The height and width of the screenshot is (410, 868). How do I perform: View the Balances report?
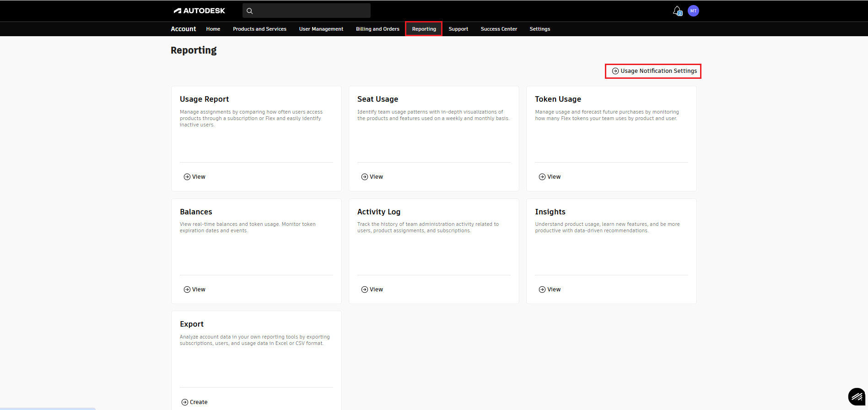click(199, 290)
